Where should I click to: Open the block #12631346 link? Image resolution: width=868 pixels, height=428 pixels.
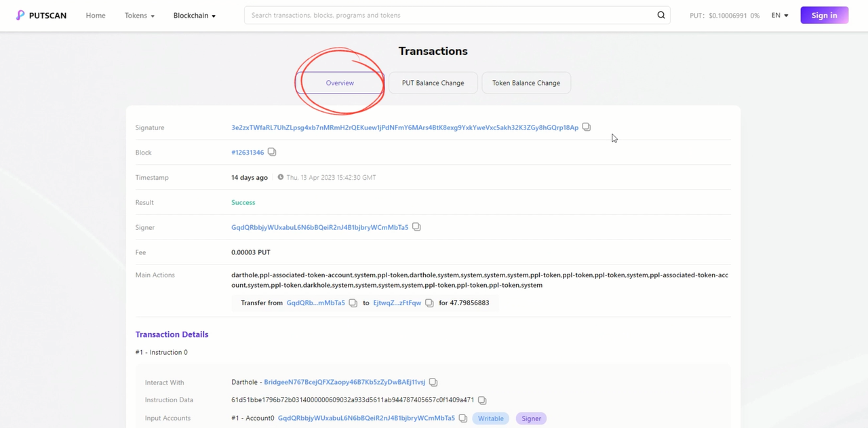pos(248,153)
